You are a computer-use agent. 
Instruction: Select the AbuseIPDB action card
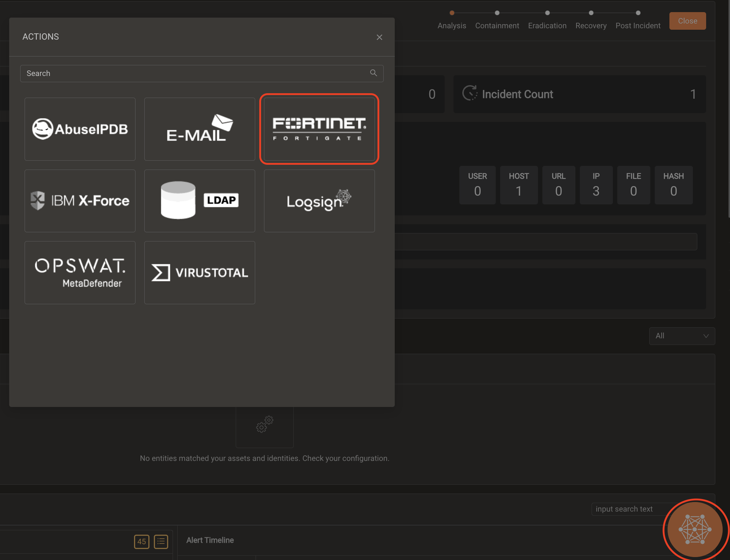(x=80, y=129)
